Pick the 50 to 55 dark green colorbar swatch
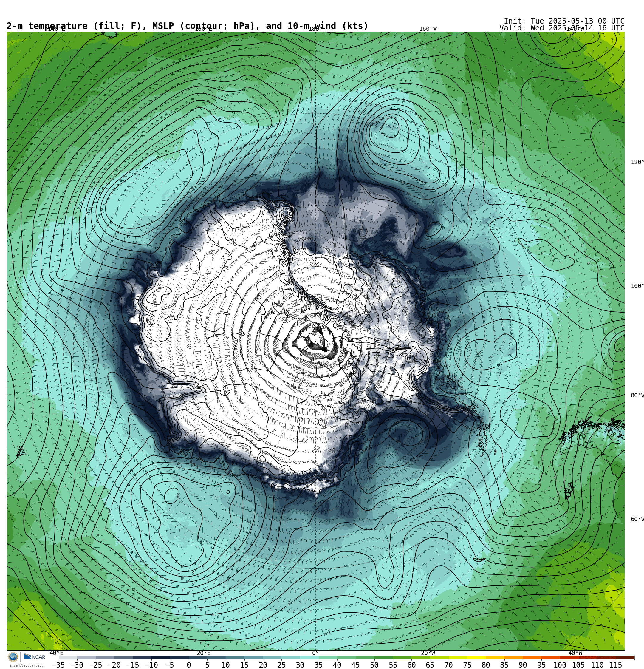This screenshot has width=644, height=669. pyautogui.click(x=384, y=657)
